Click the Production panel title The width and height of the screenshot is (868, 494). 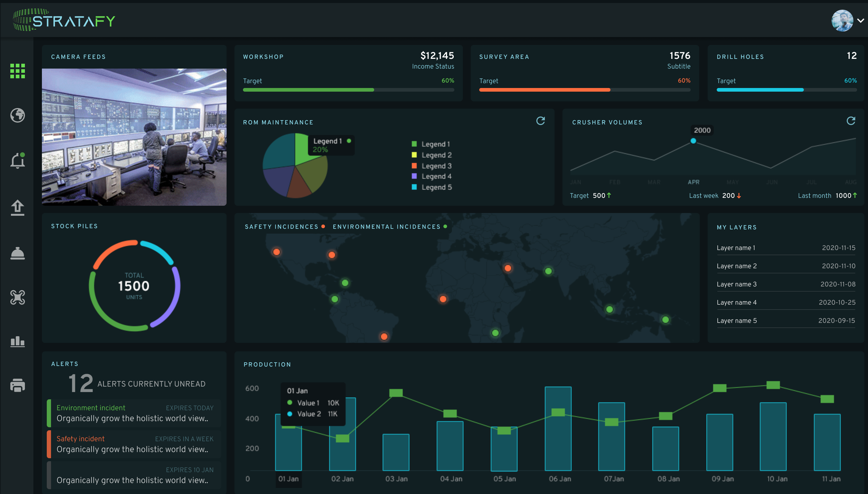pos(267,364)
